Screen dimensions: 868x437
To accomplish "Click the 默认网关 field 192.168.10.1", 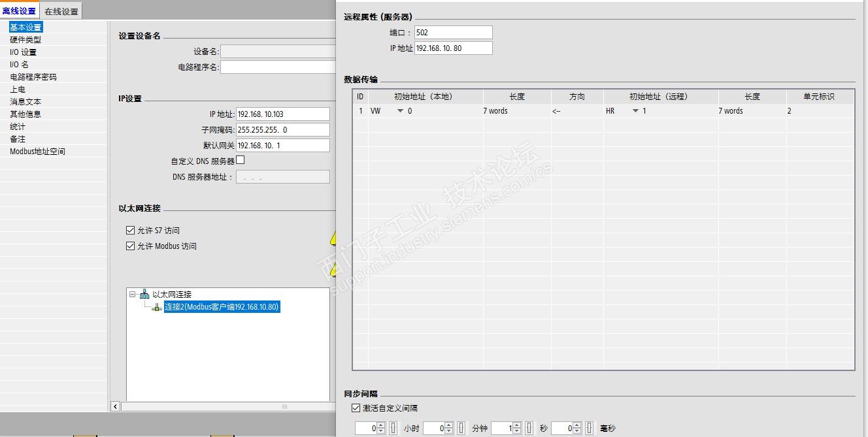I will (282, 146).
